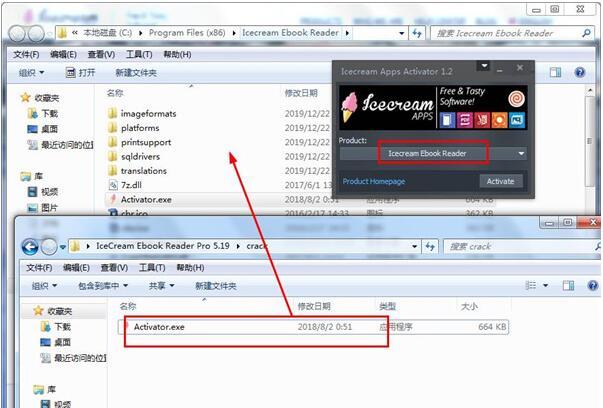Expand view options arrow in crack window
Viewport: 603px width, 408px height.
click(x=545, y=286)
